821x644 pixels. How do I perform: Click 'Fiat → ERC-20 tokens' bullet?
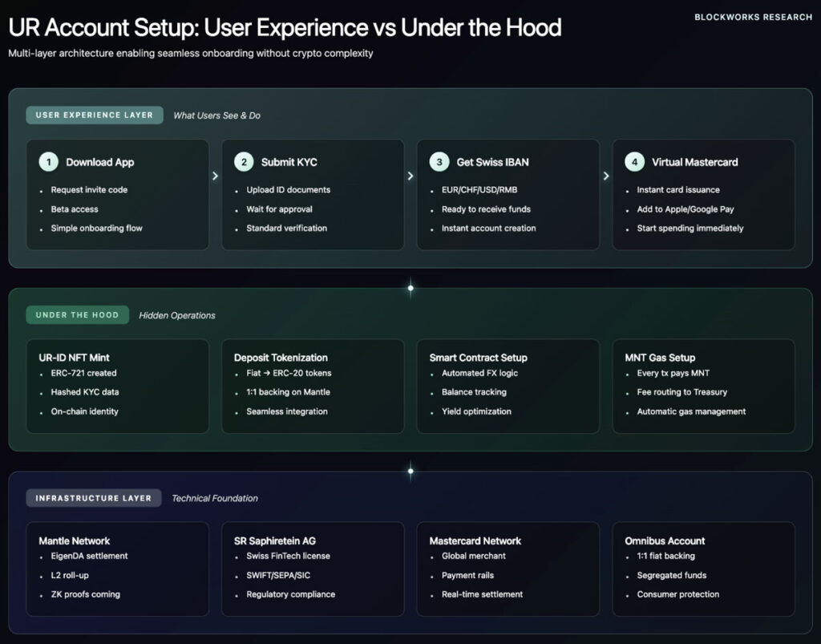click(x=289, y=373)
